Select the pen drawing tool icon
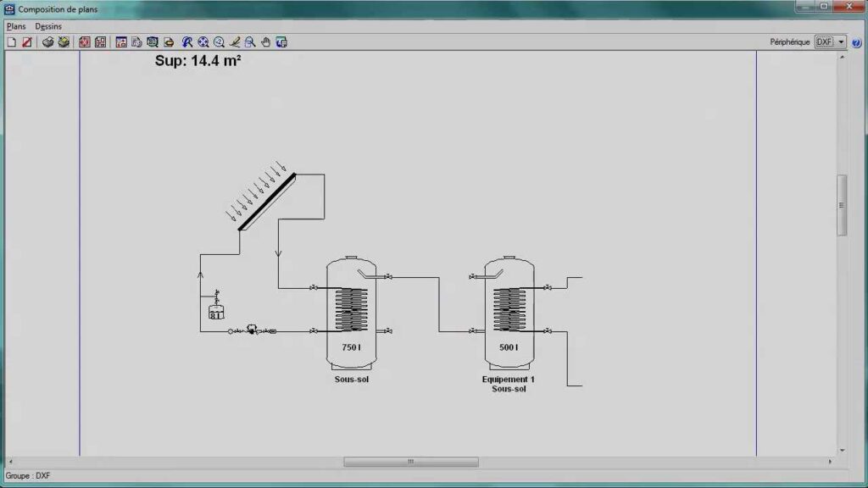This screenshot has width=868, height=488. (x=236, y=42)
